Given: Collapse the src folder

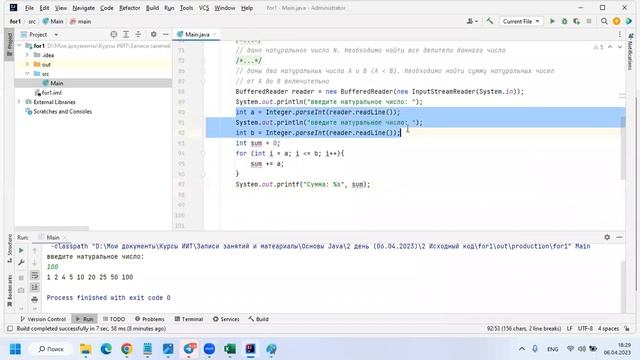Looking at the screenshot, I should point(27,74).
